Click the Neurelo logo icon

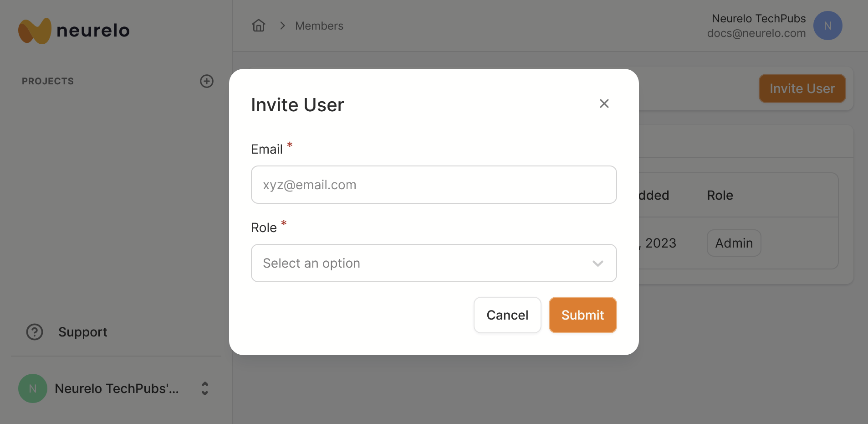point(35,31)
